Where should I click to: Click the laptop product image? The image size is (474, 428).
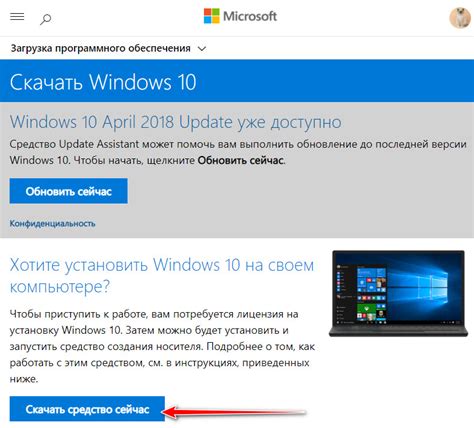point(398,293)
